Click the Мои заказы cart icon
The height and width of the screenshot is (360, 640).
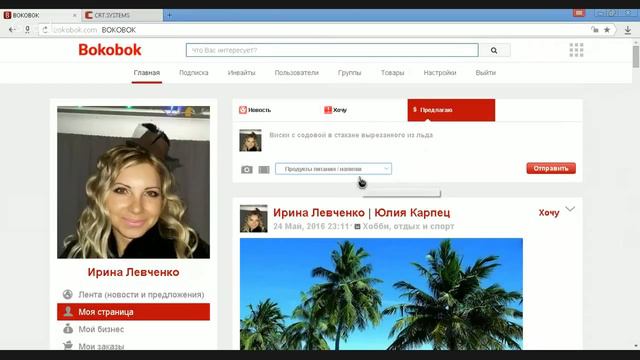coord(68,345)
